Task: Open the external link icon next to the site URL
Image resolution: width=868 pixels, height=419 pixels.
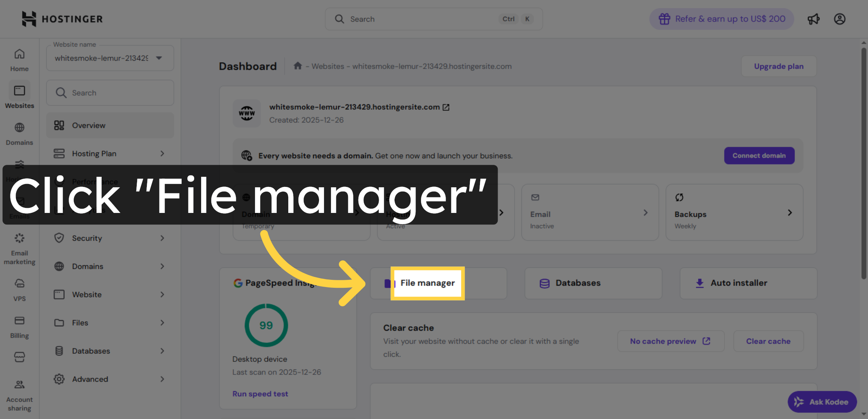Action: click(x=446, y=107)
